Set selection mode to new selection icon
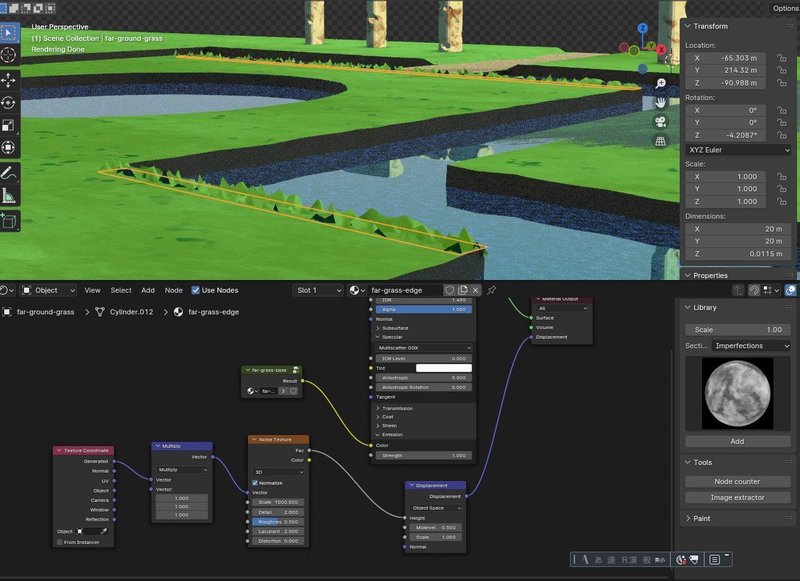800x581 pixels. 3,8
